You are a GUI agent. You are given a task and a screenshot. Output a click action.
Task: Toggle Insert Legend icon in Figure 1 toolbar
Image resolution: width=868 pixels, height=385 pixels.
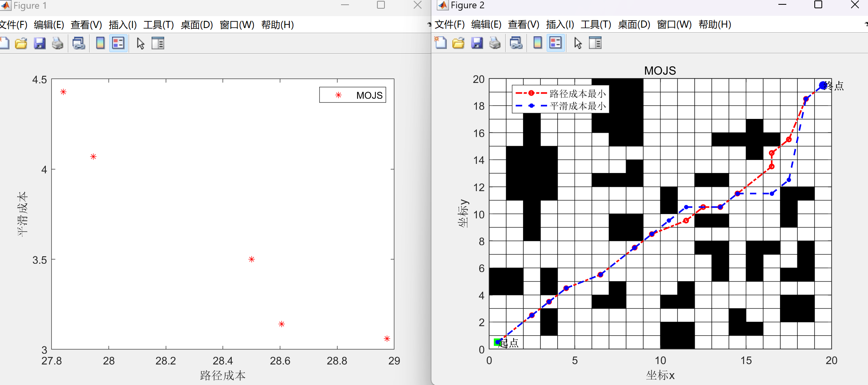(118, 43)
